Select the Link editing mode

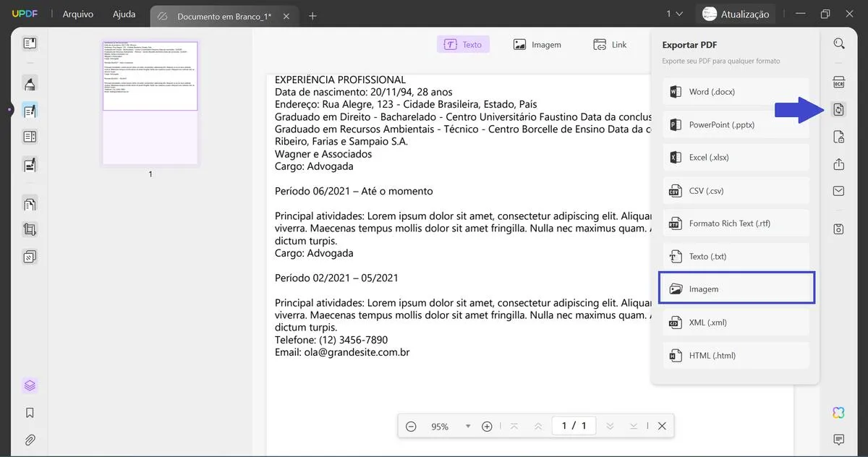[x=610, y=44]
